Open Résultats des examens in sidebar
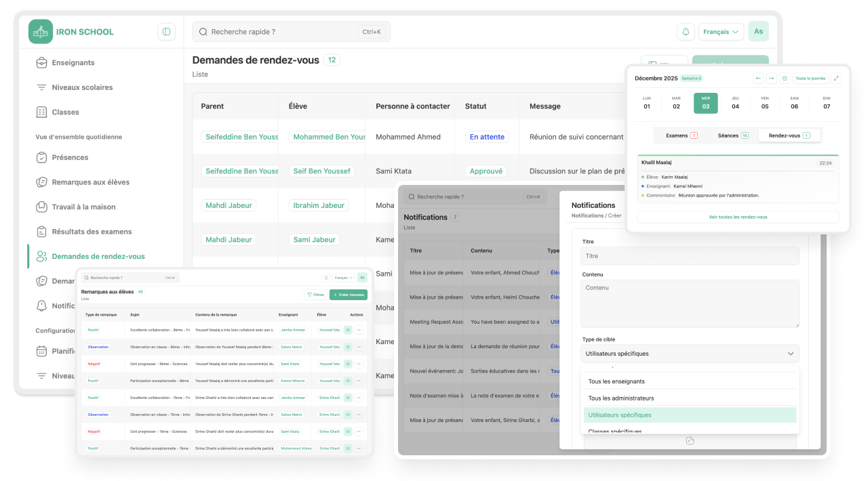Image resolution: width=868 pixels, height=481 pixels. [x=92, y=232]
